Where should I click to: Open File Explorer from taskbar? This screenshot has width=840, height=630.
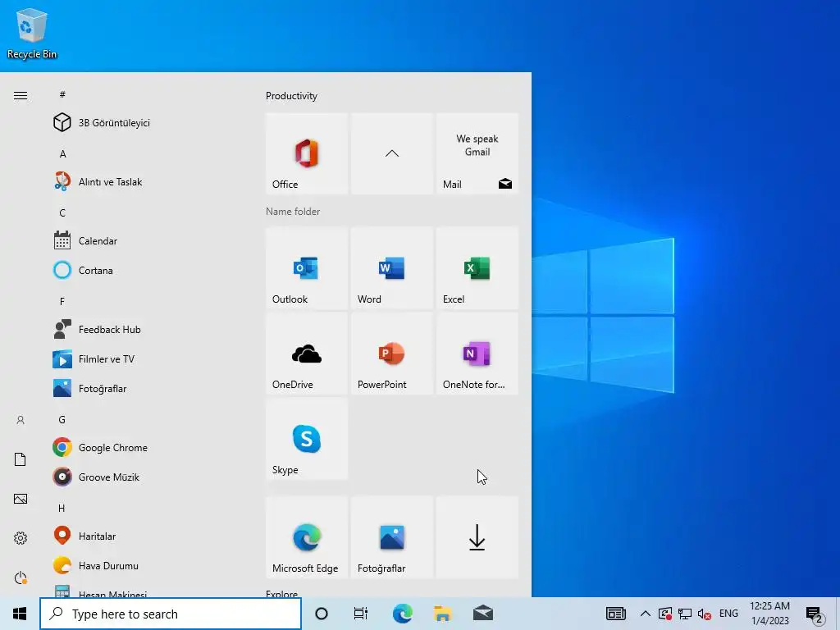(442, 614)
